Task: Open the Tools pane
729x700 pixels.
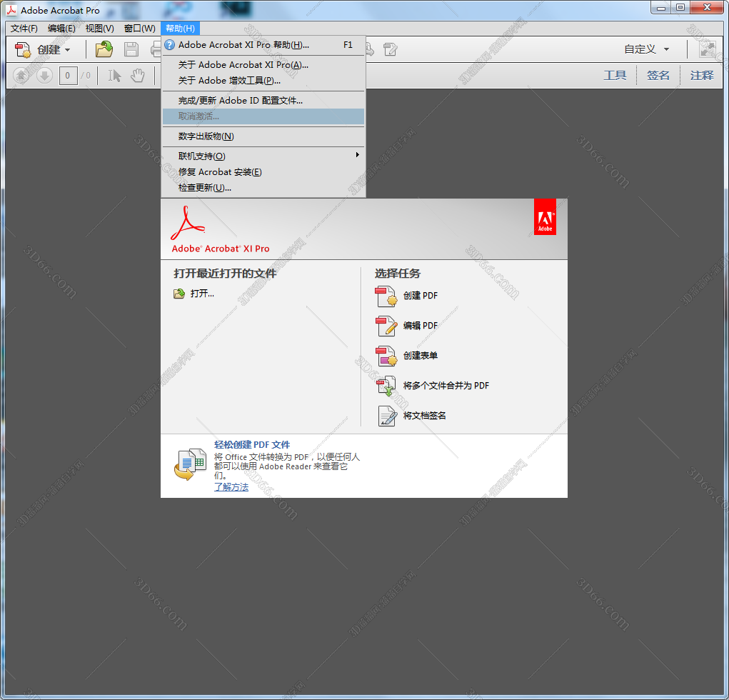Action: (x=615, y=75)
